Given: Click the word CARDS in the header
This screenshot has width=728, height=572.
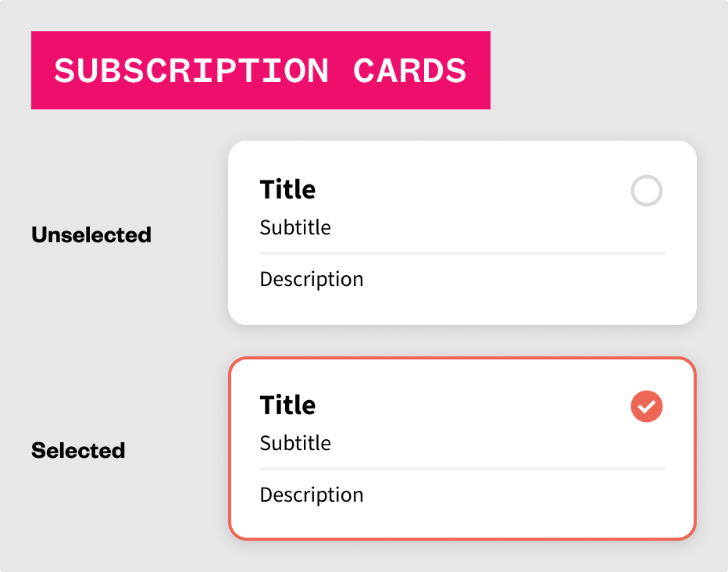Looking at the screenshot, I should coord(410,71).
